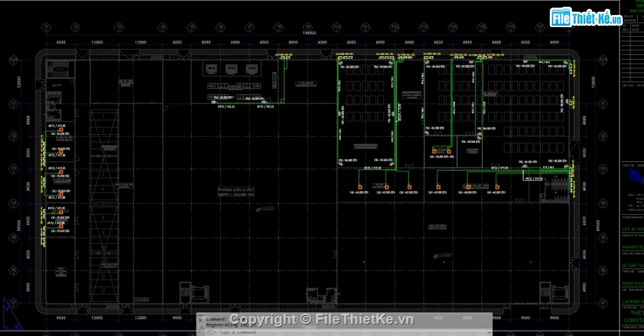Select left grid bubble X4
The height and width of the screenshot is (336, 644).
[x=14, y=203]
